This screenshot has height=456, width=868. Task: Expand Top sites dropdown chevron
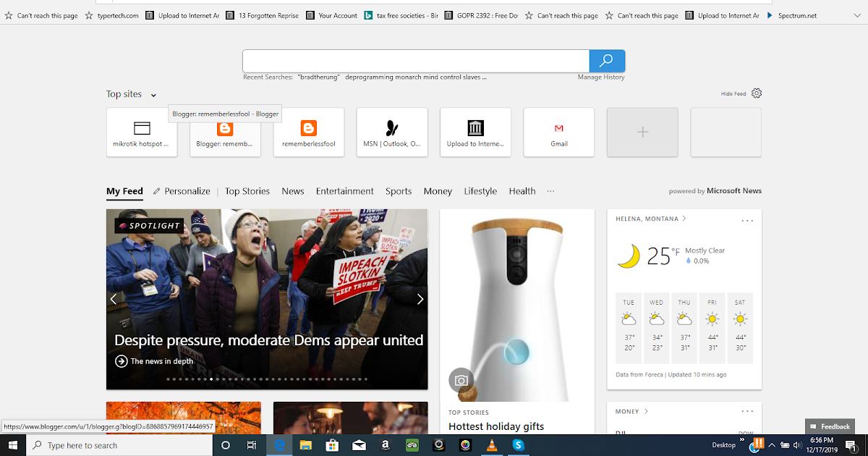153,95
